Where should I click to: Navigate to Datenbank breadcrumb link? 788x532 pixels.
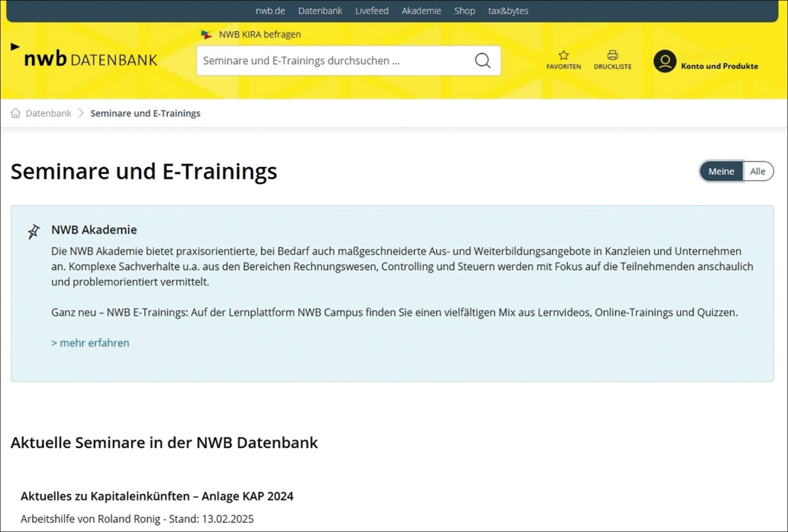tap(48, 113)
